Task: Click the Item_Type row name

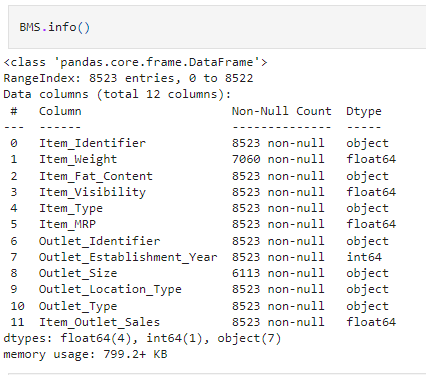Action: [71, 209]
